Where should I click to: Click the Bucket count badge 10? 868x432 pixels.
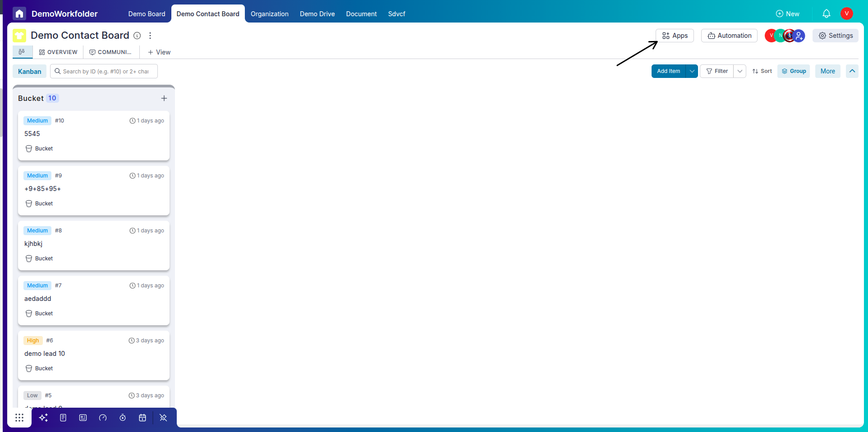pos(52,98)
